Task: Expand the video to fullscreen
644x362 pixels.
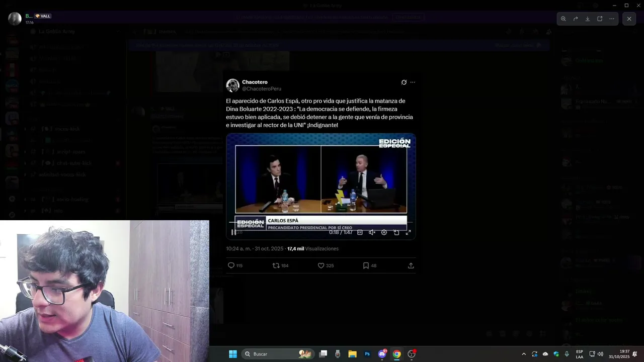Action: pos(408,232)
